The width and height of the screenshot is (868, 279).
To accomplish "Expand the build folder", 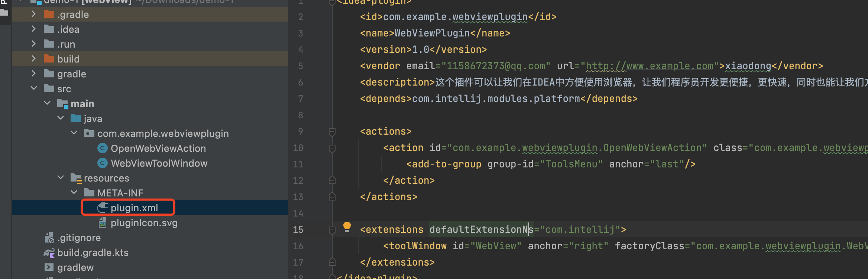I will coord(34,59).
